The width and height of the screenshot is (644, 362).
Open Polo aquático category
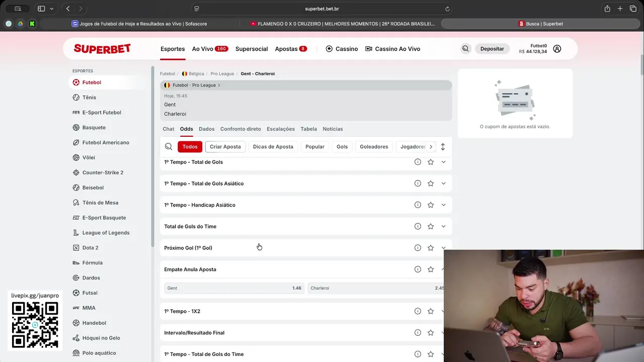[95, 353]
